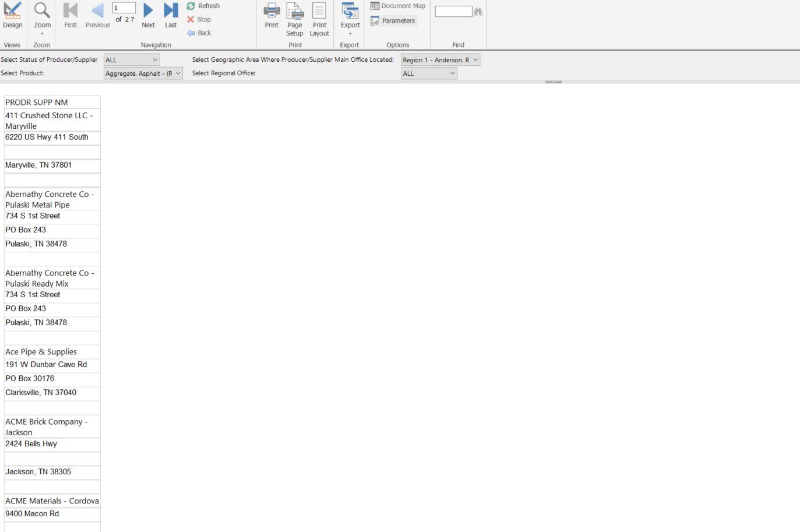Click Jackson, TN 38305

52,472
